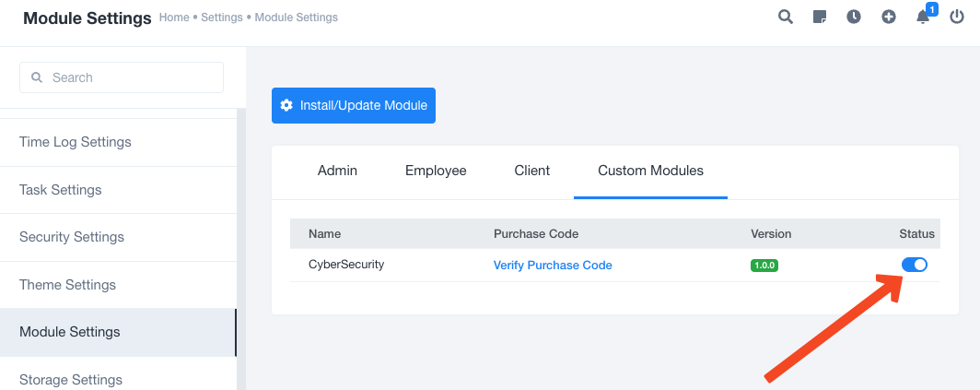Click the search magnifier icon in header
Viewport: 980px width, 390px height.
(785, 17)
